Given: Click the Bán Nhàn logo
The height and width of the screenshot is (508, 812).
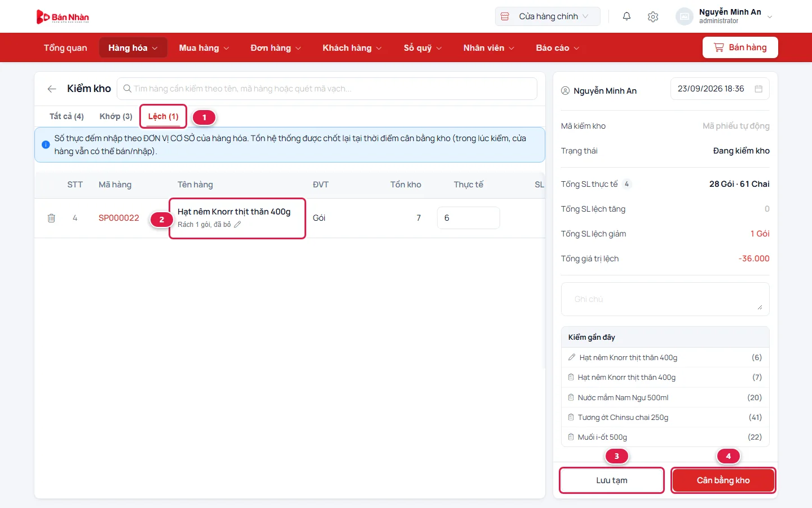Looking at the screenshot, I should pos(63,17).
